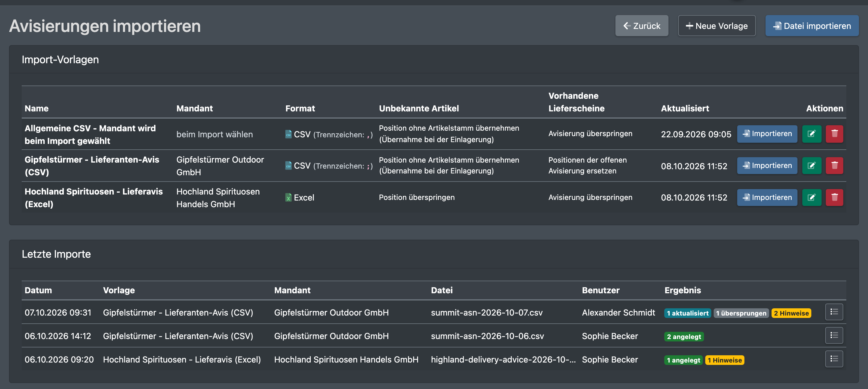Click 'Unbekannte Artikel' column header
868x389 pixels.
(x=419, y=108)
